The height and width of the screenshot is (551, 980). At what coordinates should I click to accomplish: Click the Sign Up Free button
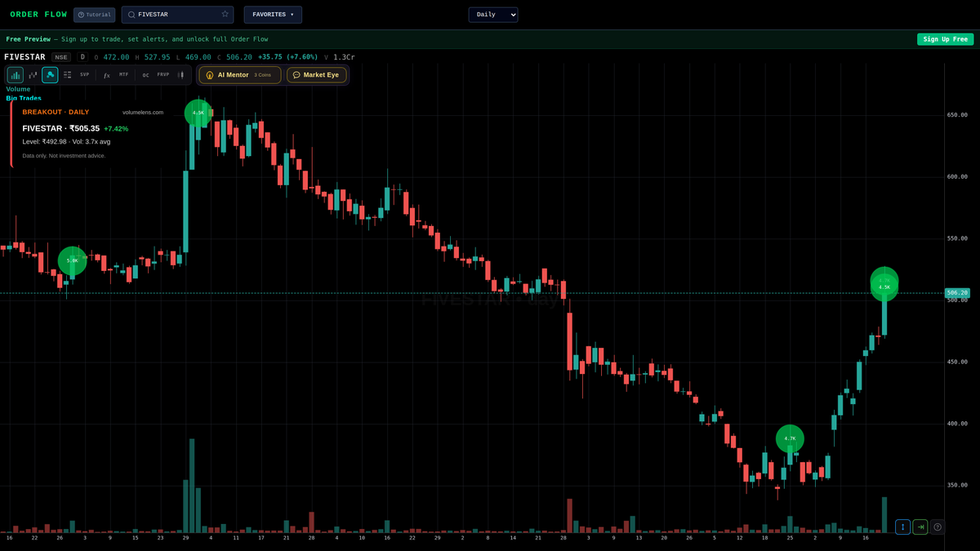tap(945, 38)
